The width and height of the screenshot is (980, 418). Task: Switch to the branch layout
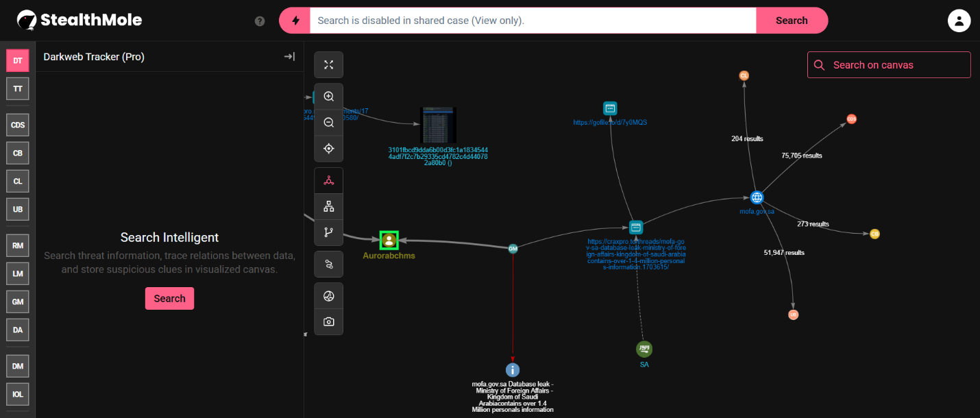[329, 232]
